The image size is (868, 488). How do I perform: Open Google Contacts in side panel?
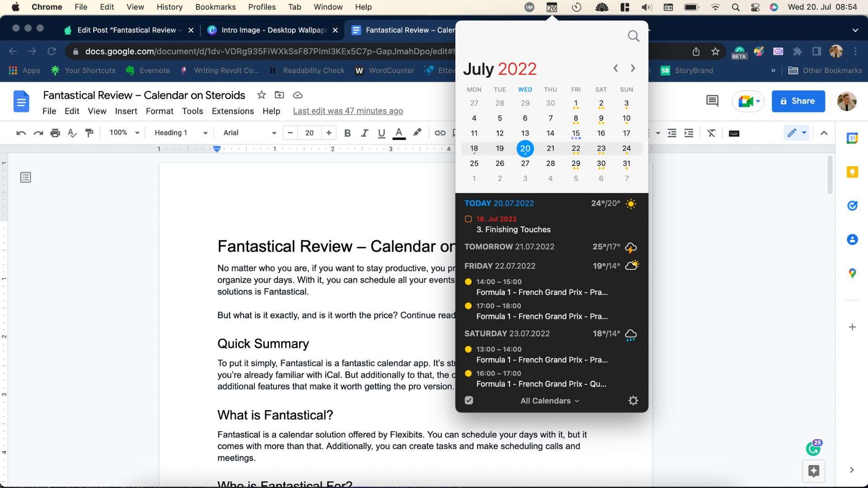(852, 239)
